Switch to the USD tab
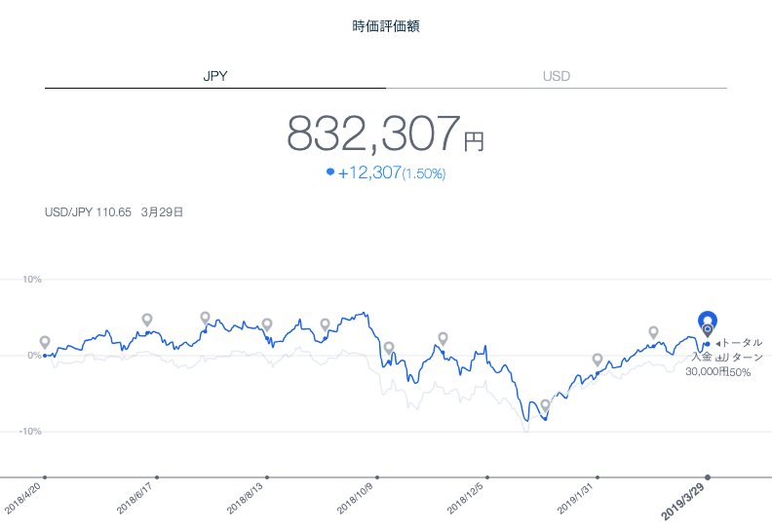The height and width of the screenshot is (532, 772). [556, 76]
